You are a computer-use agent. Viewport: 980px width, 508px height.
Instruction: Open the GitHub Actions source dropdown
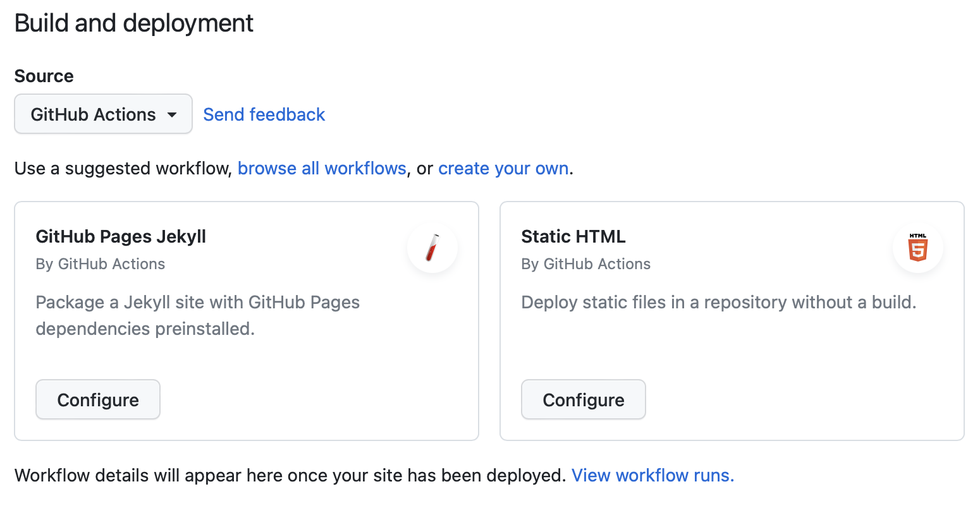[x=103, y=114]
